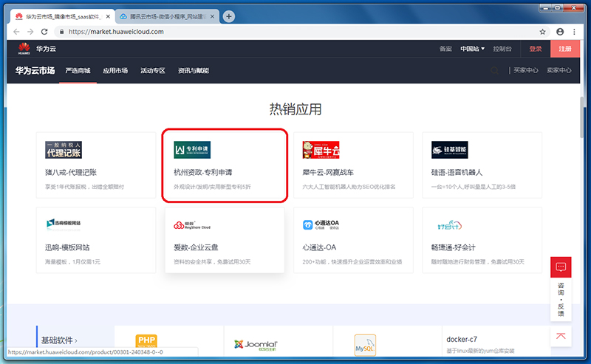Click the 心通达OA logo
Screen dimensions: 591x364
pos(321,224)
